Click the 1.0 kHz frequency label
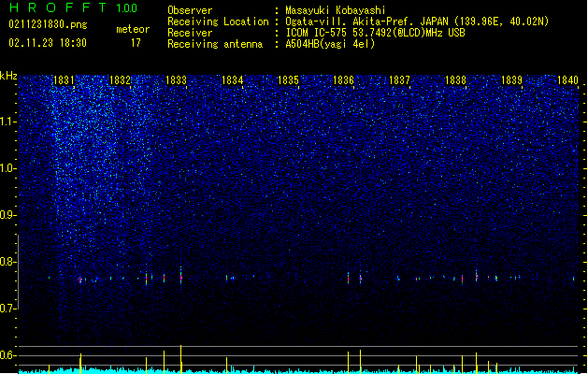588x374 pixels. coord(7,168)
